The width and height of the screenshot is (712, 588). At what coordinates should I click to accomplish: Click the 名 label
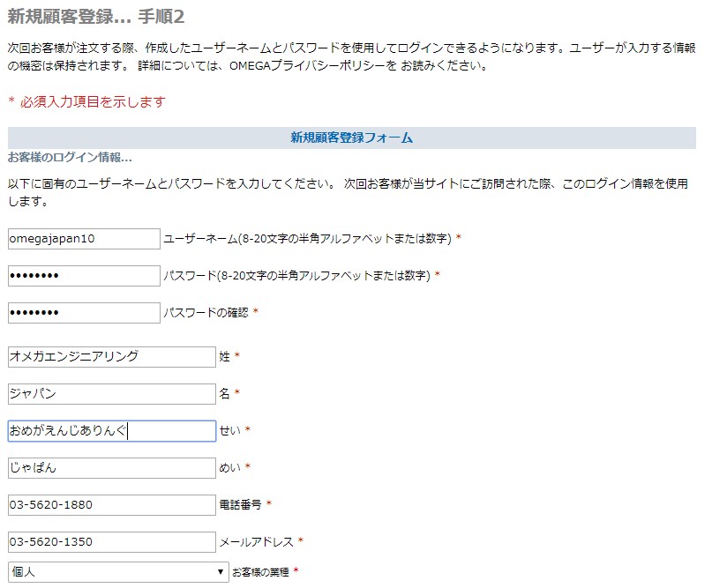pyautogui.click(x=224, y=393)
